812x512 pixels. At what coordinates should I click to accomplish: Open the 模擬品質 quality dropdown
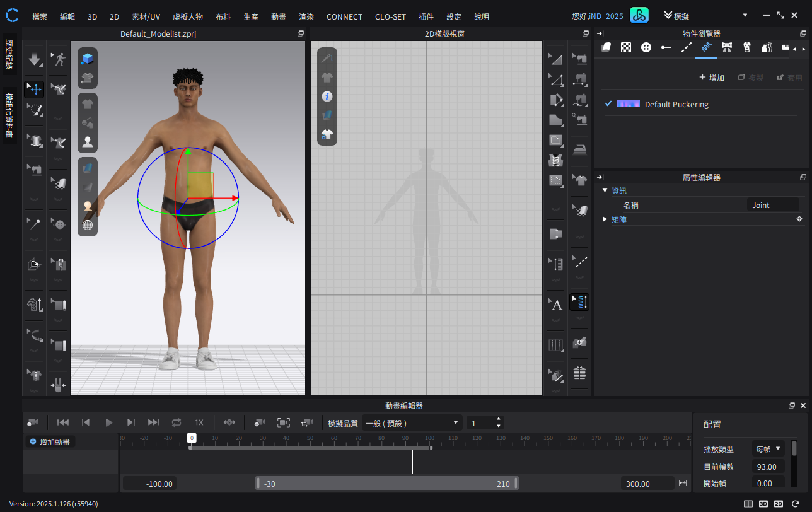click(x=412, y=423)
